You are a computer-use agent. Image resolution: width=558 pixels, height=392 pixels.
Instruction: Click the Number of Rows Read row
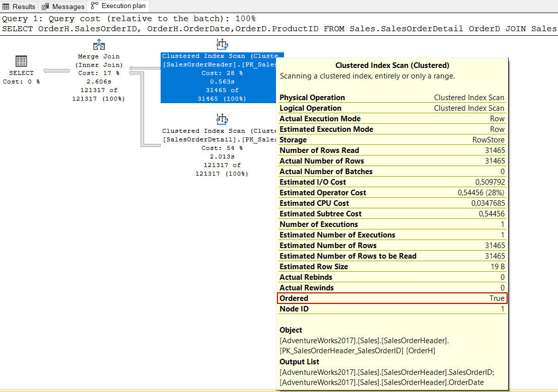[392, 150]
